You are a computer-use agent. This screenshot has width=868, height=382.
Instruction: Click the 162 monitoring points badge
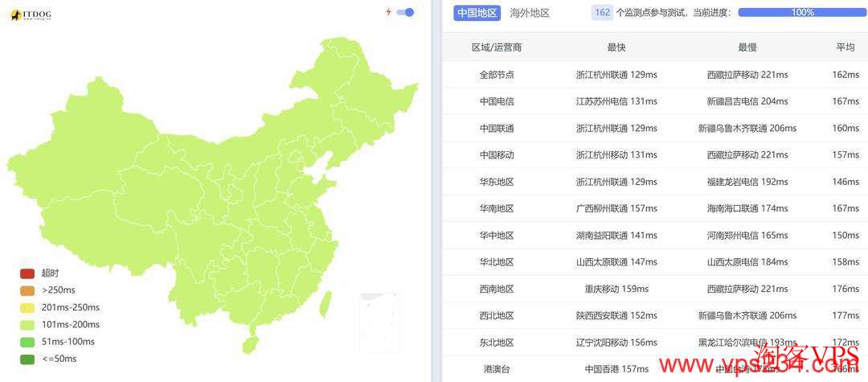click(601, 13)
